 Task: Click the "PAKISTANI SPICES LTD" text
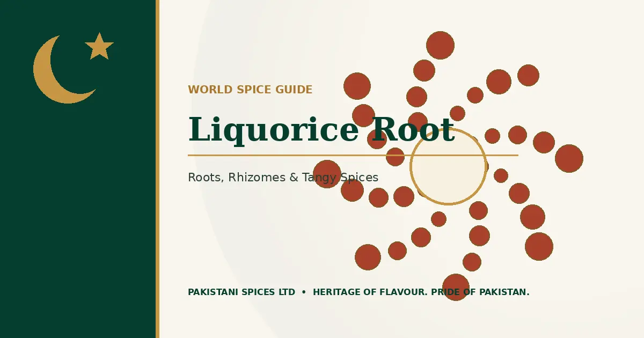[241, 292]
